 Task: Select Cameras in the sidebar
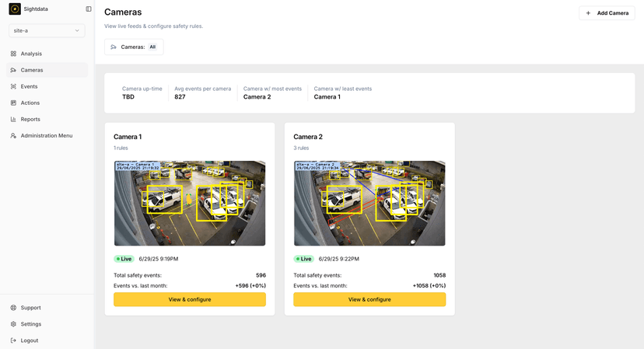[x=47, y=70]
